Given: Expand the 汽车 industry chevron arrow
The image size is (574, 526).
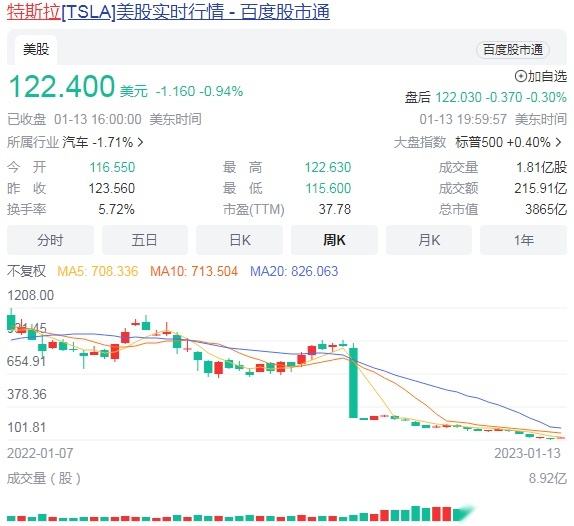Looking at the screenshot, I should tap(140, 142).
